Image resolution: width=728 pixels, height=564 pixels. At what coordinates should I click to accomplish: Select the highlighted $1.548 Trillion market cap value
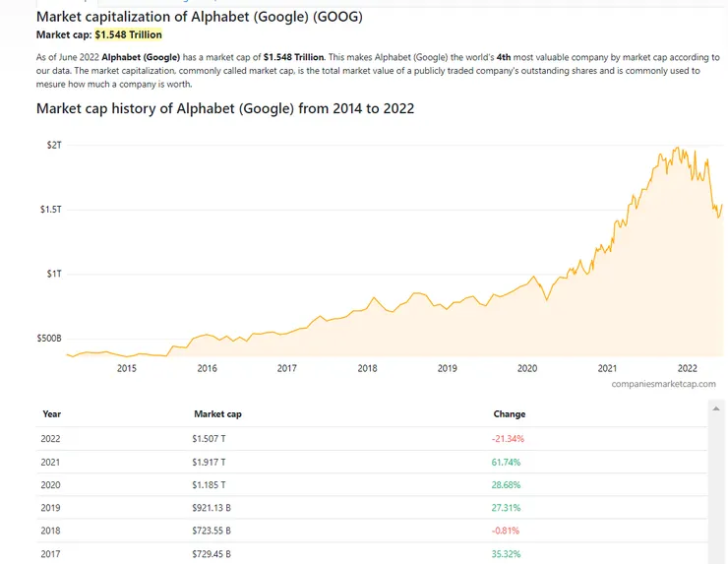(128, 34)
